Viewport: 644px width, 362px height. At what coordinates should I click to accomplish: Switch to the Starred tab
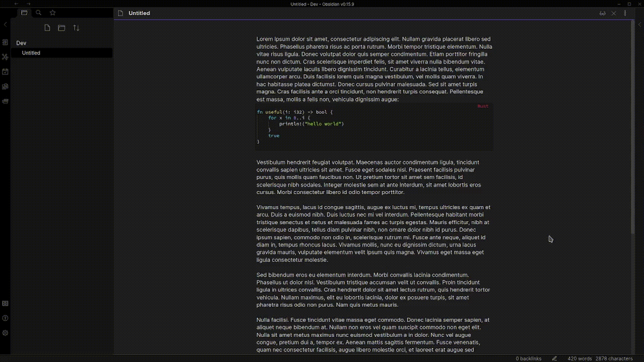click(53, 13)
